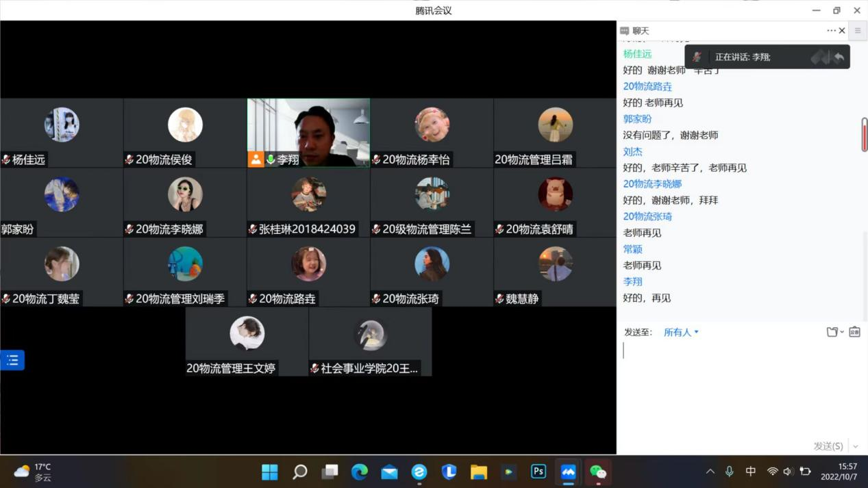
Task: Click muted mic icon in speaking banner
Action: (697, 57)
